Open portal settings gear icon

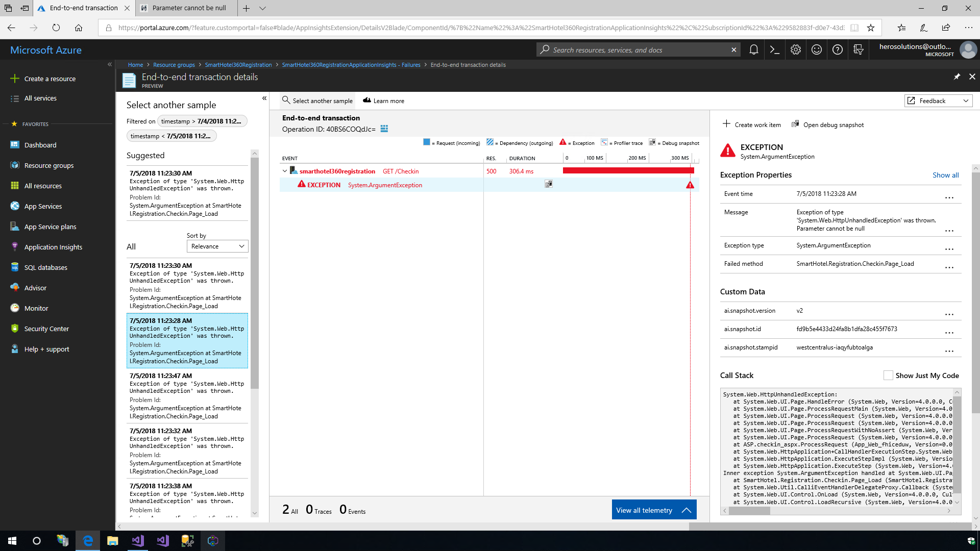tap(795, 49)
